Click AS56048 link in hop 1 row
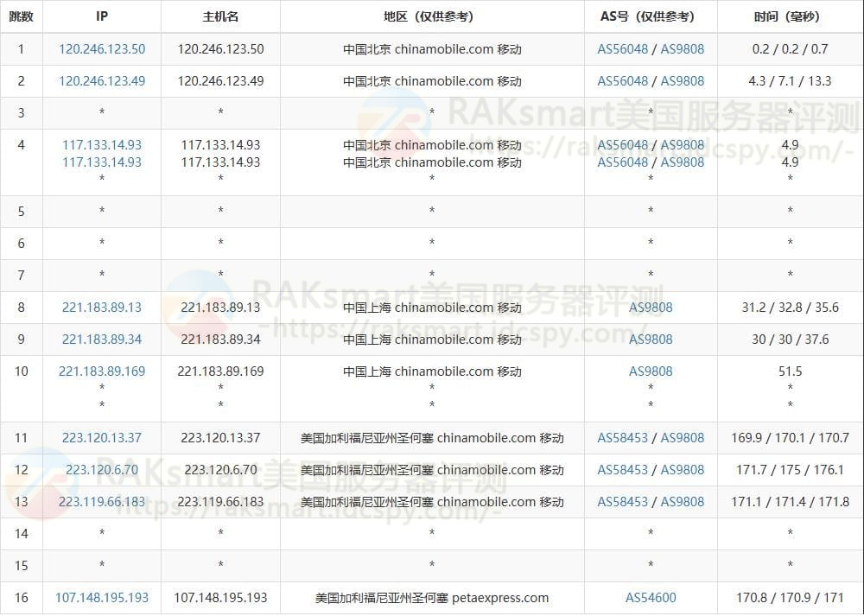The height and width of the screenshot is (616, 864). point(623,49)
